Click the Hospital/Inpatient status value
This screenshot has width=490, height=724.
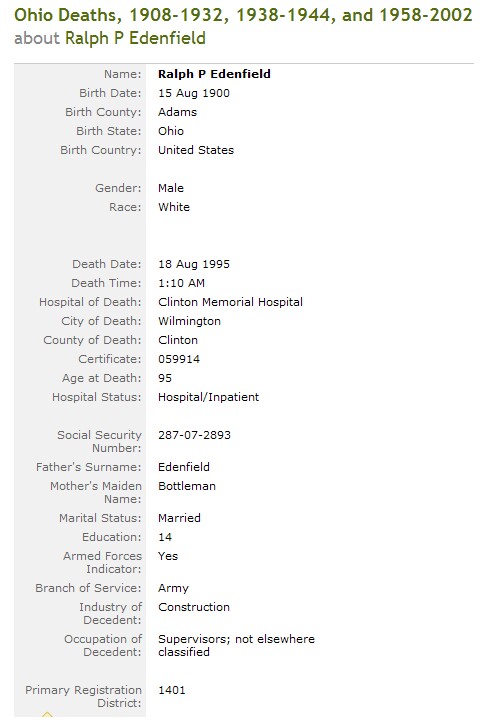[209, 397]
